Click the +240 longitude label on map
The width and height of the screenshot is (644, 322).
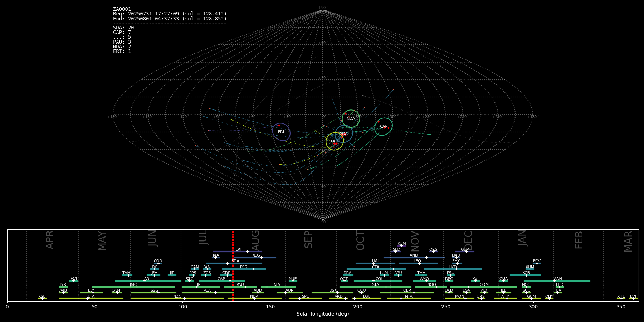462,117
